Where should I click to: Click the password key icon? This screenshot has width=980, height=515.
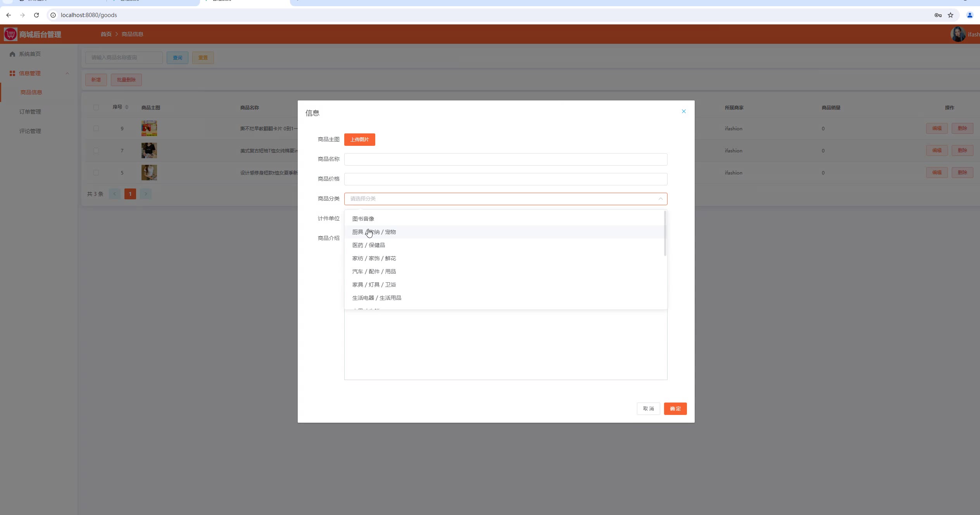pos(938,15)
